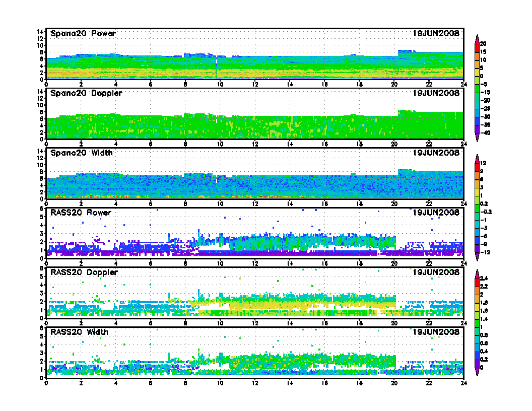532x411 pixels.
Task: Click the "RASS20 Width" panel title
Action: [x=79, y=332]
